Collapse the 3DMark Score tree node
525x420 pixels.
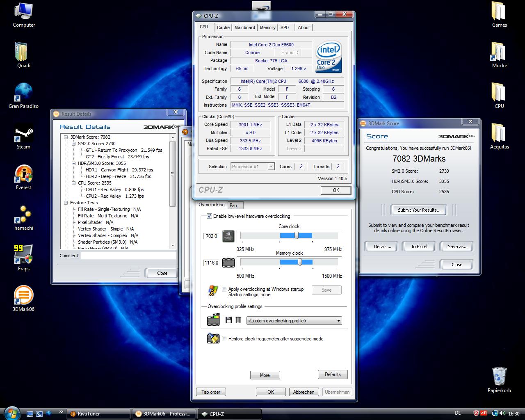tap(66, 137)
